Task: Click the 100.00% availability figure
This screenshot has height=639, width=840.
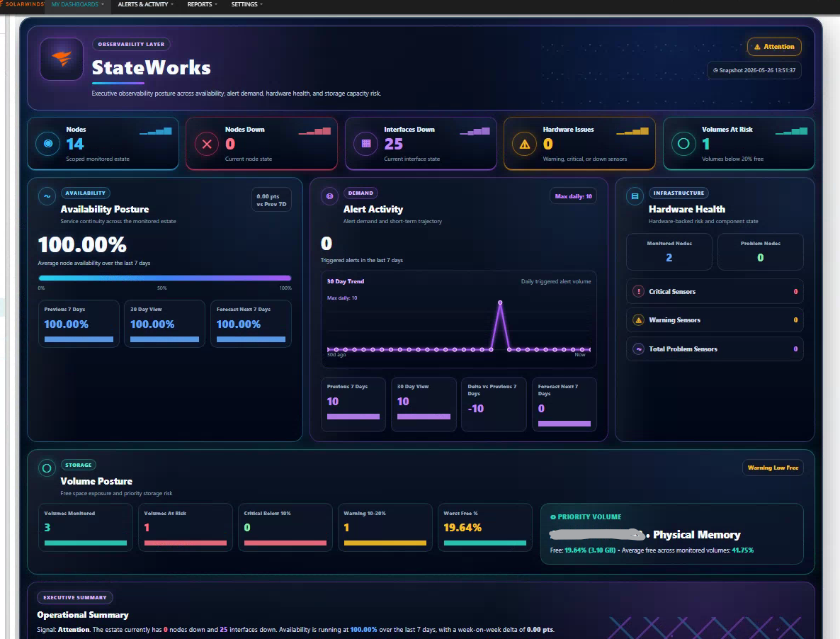Action: 82,245
